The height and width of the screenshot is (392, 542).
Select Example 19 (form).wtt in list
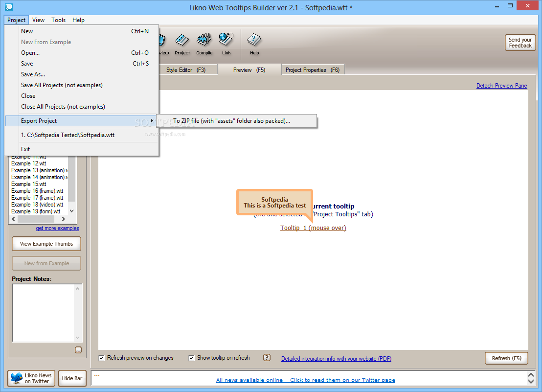click(x=36, y=211)
